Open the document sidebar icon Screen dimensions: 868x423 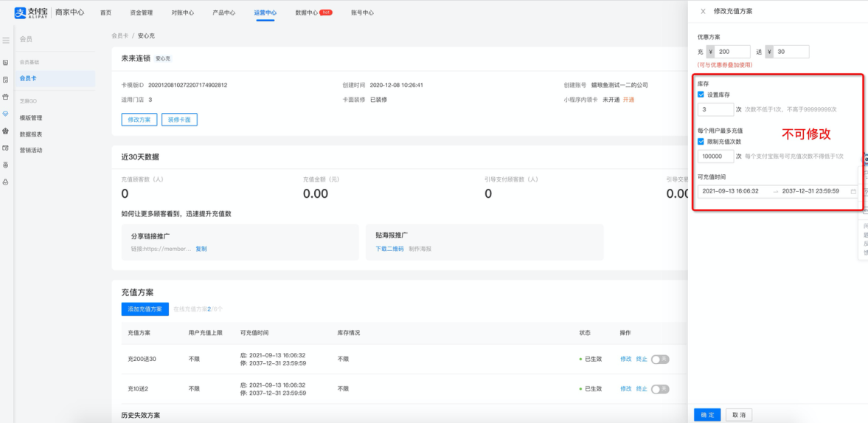(6, 80)
